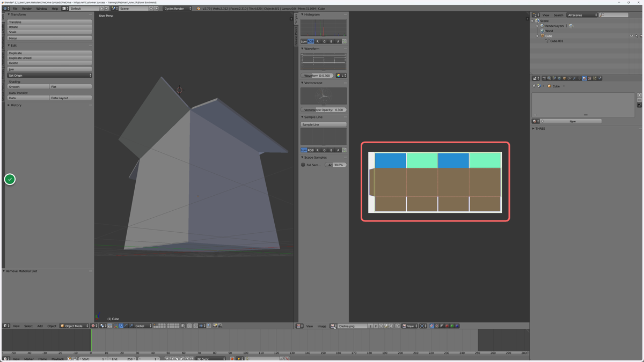
Task: Open the Object Mode dropdown
Action: [74, 326]
